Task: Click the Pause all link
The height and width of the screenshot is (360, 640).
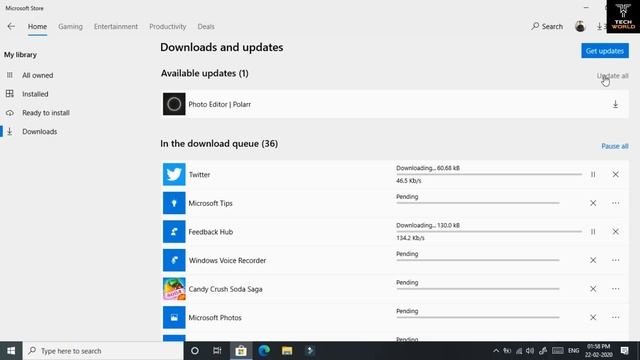Action: [615, 146]
